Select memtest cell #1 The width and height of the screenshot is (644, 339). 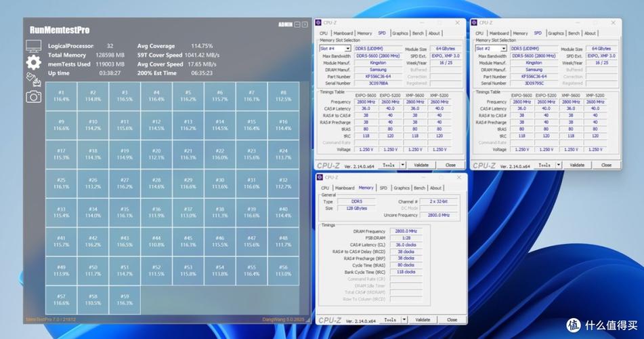pyautogui.click(x=61, y=96)
